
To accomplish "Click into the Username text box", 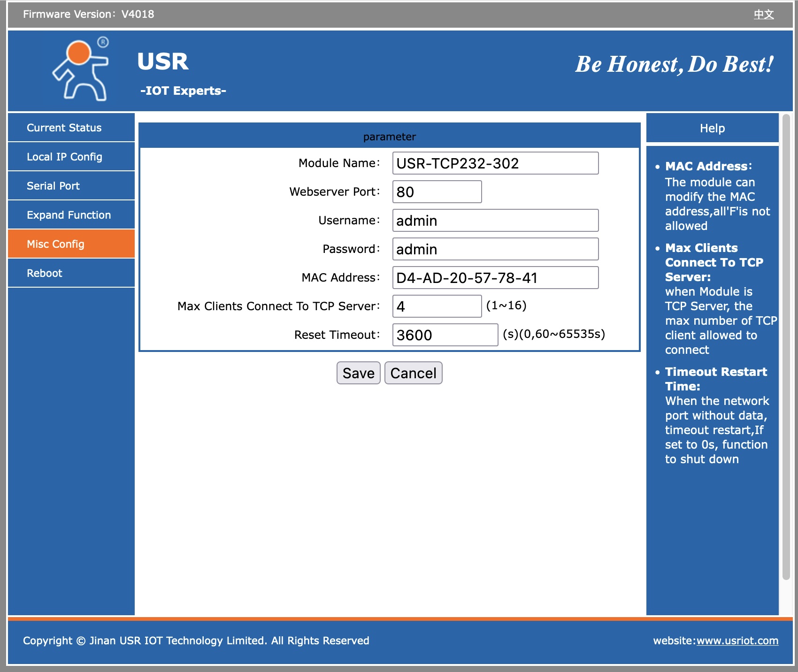I will [495, 221].
